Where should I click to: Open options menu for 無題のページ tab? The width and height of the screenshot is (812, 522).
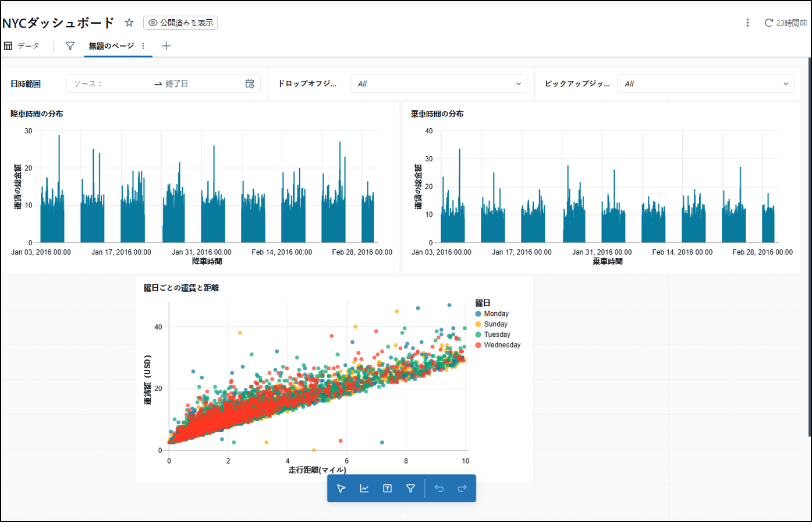(x=143, y=45)
